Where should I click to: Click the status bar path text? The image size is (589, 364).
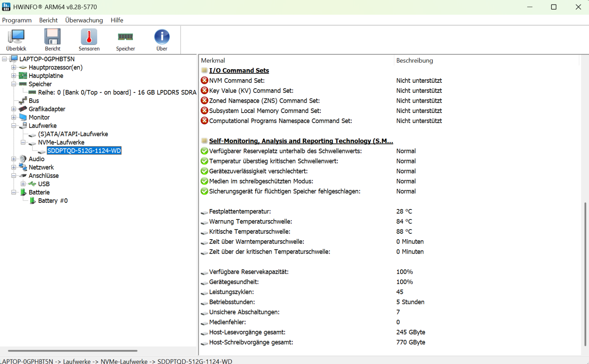click(x=116, y=361)
